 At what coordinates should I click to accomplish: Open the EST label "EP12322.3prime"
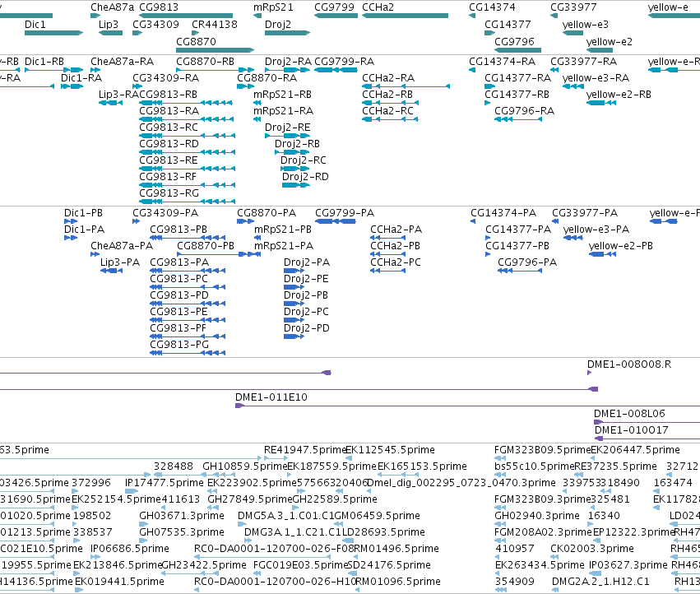click(633, 532)
